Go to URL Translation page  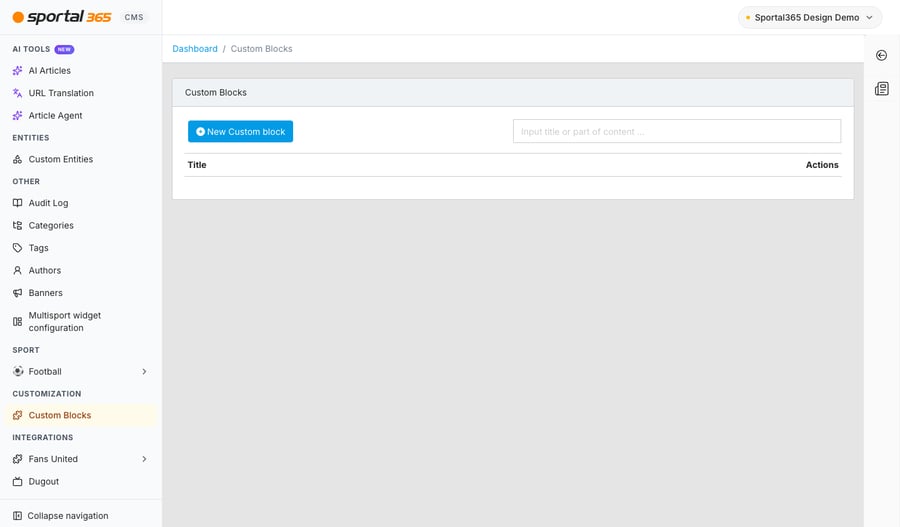(x=81, y=93)
